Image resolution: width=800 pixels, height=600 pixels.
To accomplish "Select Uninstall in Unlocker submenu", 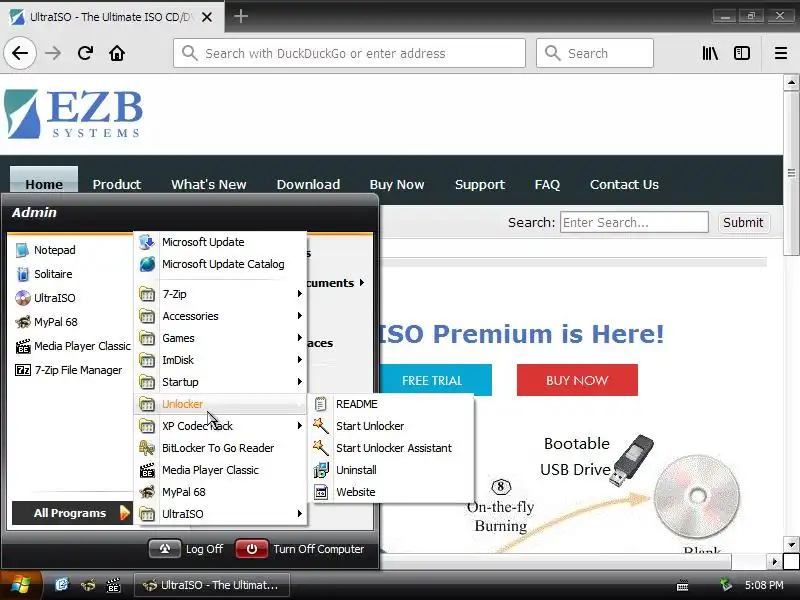I will coord(392,470).
